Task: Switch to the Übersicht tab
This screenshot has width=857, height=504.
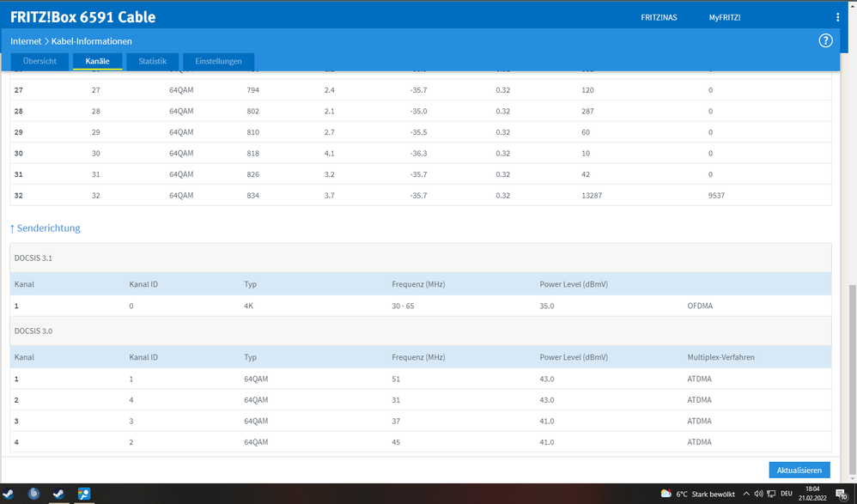Action: pos(40,62)
